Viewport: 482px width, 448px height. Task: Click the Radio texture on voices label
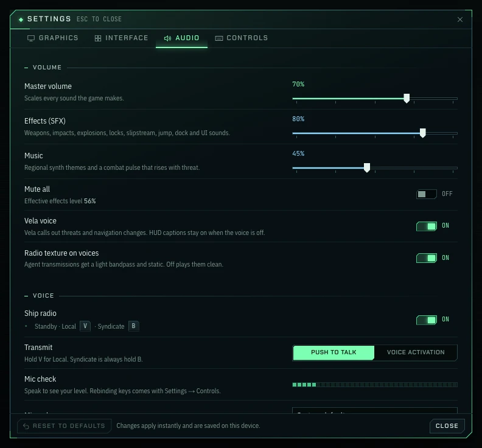pos(61,253)
